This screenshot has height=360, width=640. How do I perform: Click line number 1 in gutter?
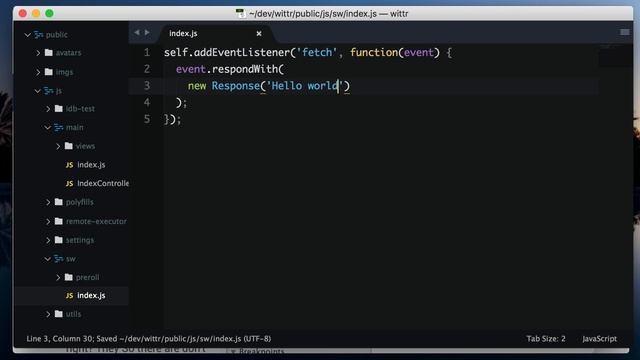point(147,53)
